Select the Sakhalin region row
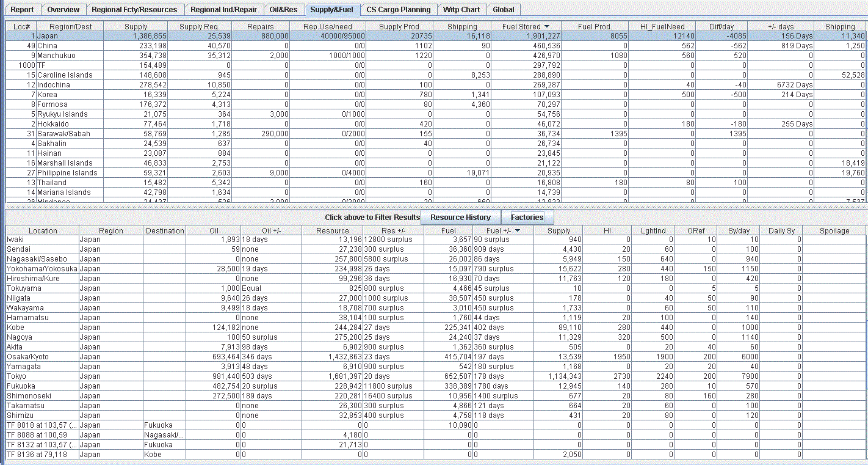This screenshot has height=465, width=868. point(436,144)
